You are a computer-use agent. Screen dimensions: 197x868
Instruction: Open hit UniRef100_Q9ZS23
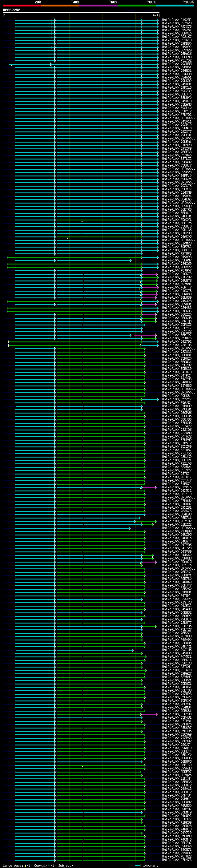point(176,23)
